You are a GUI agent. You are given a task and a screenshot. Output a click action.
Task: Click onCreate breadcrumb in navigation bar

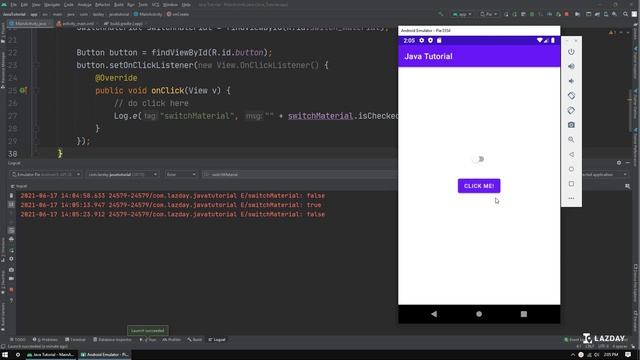tap(178, 14)
